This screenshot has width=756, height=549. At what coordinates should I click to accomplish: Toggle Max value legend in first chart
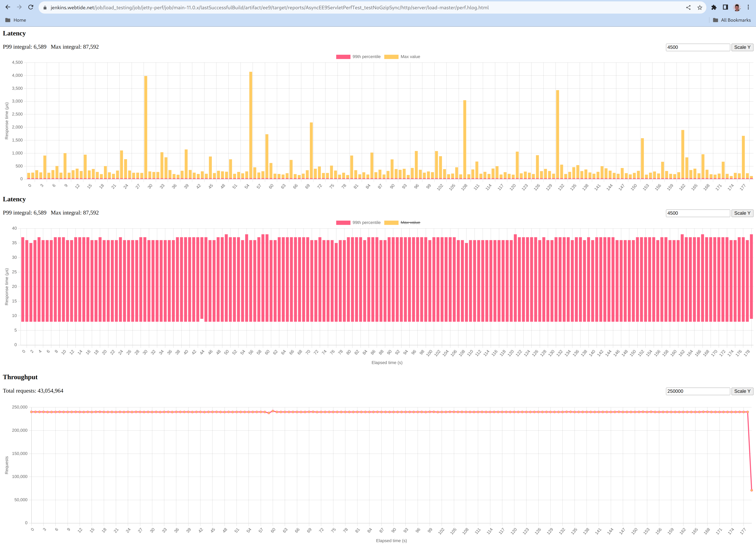(410, 57)
